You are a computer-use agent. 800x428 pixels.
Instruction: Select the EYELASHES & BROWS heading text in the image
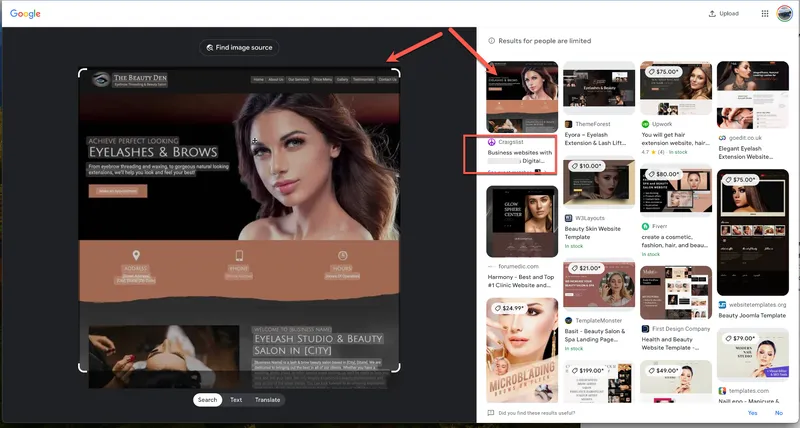[x=153, y=152]
